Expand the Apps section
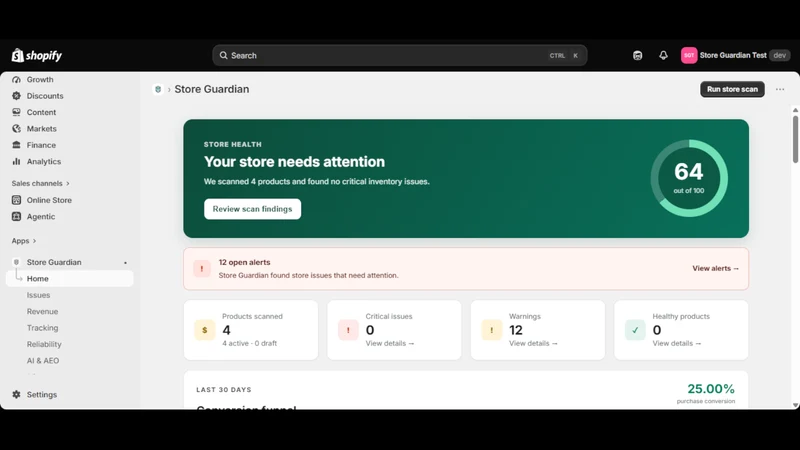This screenshot has width=800, height=450. pyautogui.click(x=24, y=241)
